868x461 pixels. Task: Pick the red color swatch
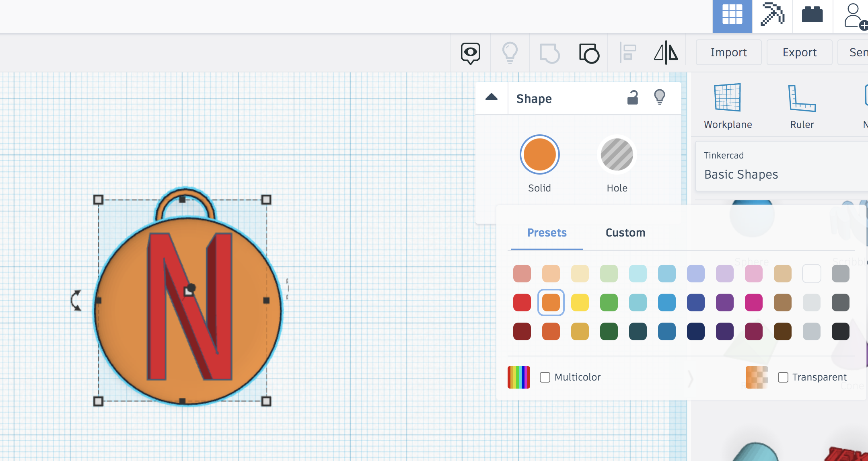[522, 303]
